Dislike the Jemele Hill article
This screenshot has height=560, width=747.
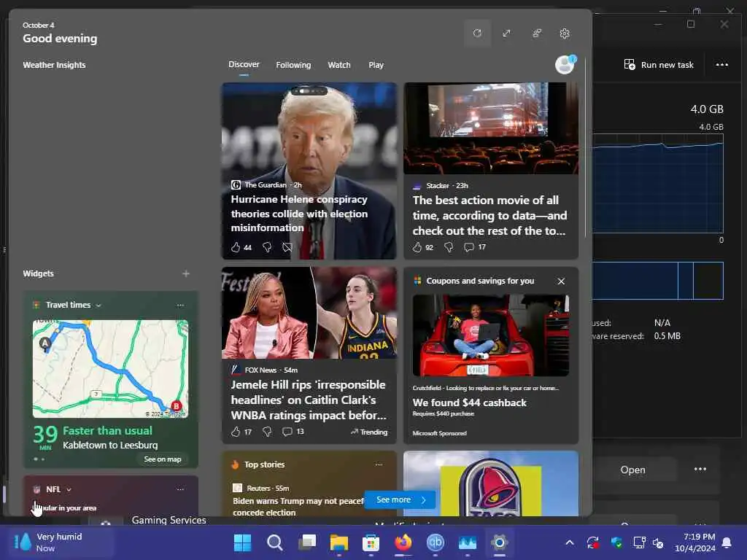[x=267, y=432]
